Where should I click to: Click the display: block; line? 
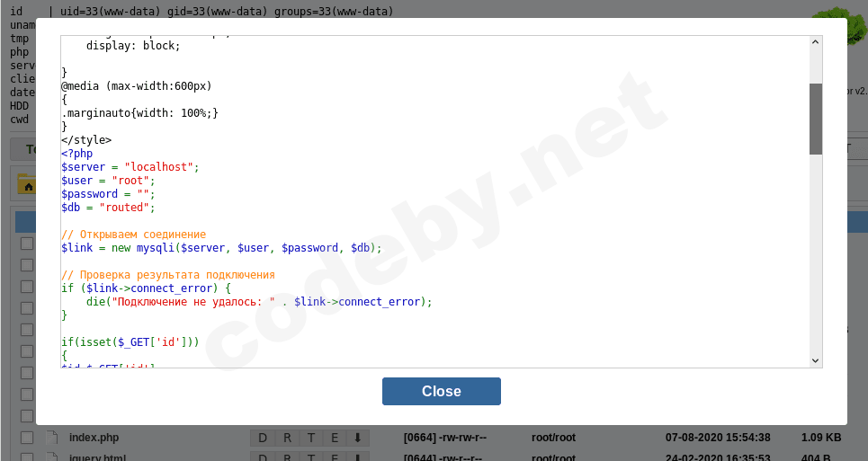pyautogui.click(x=133, y=46)
